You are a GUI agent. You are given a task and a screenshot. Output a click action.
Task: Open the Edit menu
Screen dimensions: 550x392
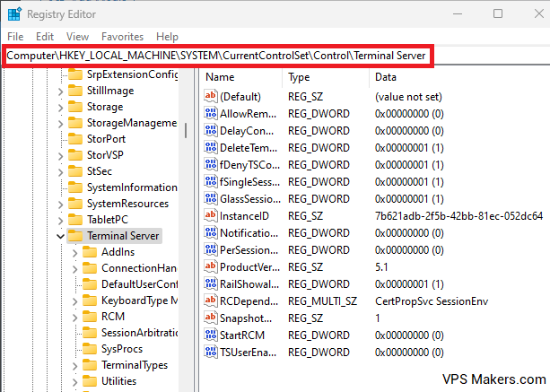coord(45,37)
